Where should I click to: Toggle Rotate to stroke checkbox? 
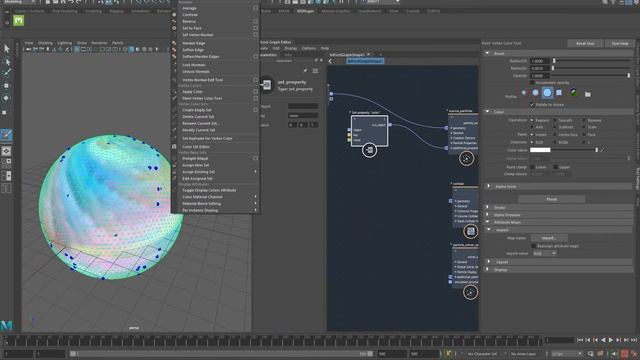click(x=532, y=104)
